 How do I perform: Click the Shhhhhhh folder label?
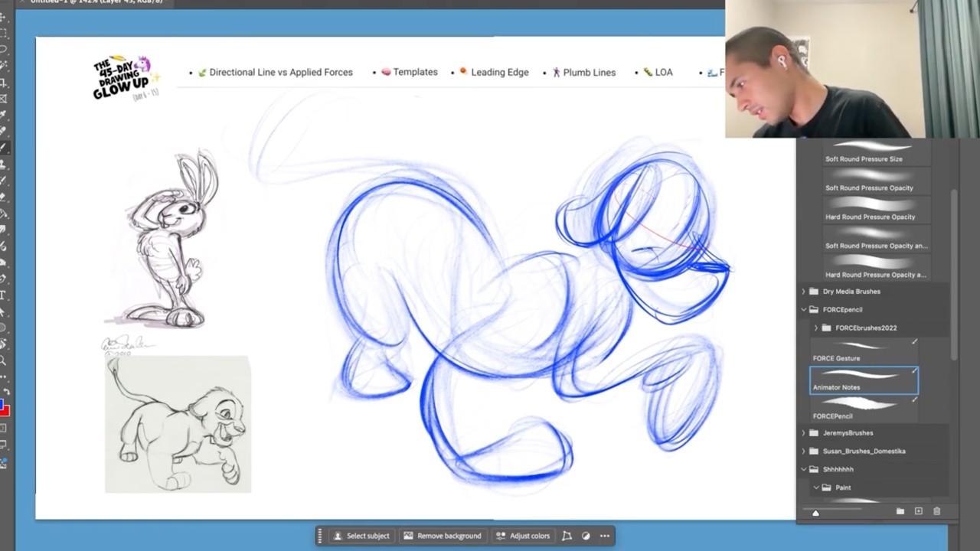coord(838,470)
